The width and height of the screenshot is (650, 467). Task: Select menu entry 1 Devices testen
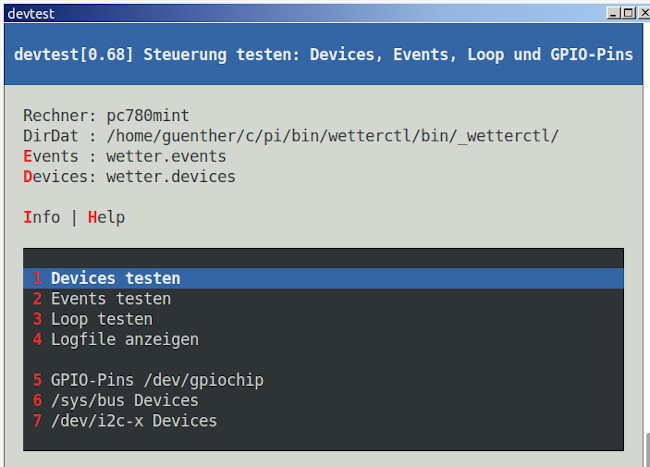click(x=116, y=278)
